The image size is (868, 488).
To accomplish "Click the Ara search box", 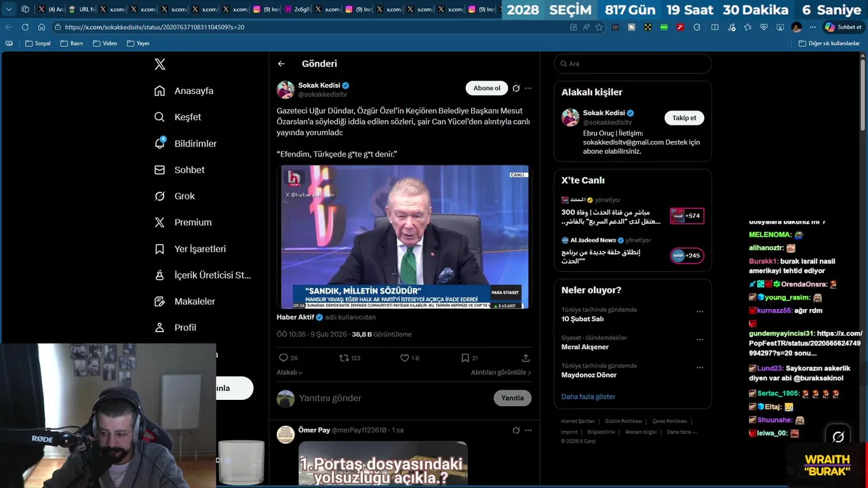I will pyautogui.click(x=633, y=64).
